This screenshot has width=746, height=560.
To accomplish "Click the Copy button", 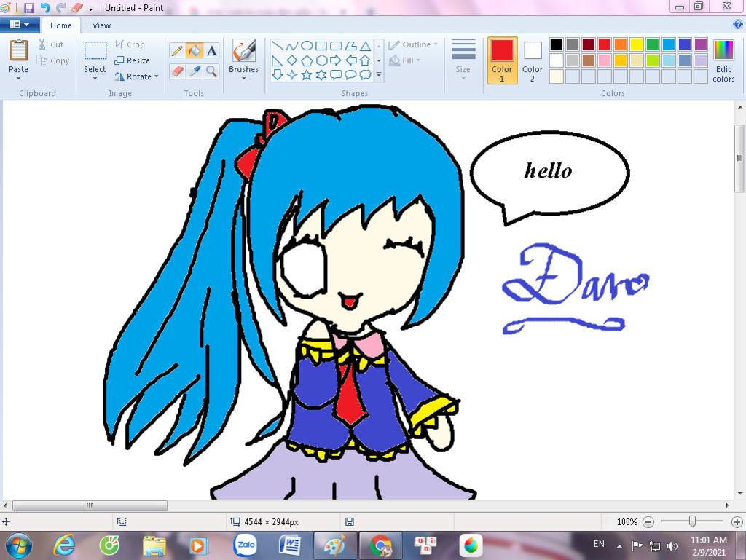I will pyautogui.click(x=53, y=60).
